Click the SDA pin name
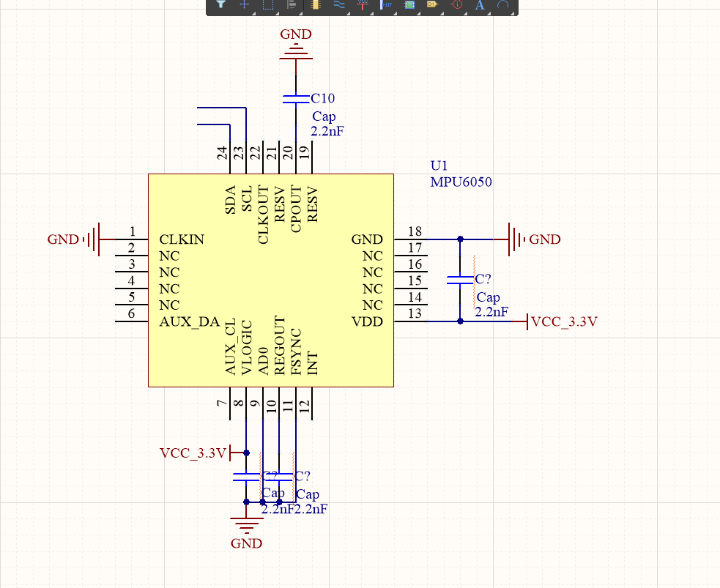This screenshot has width=720, height=588. click(231, 200)
